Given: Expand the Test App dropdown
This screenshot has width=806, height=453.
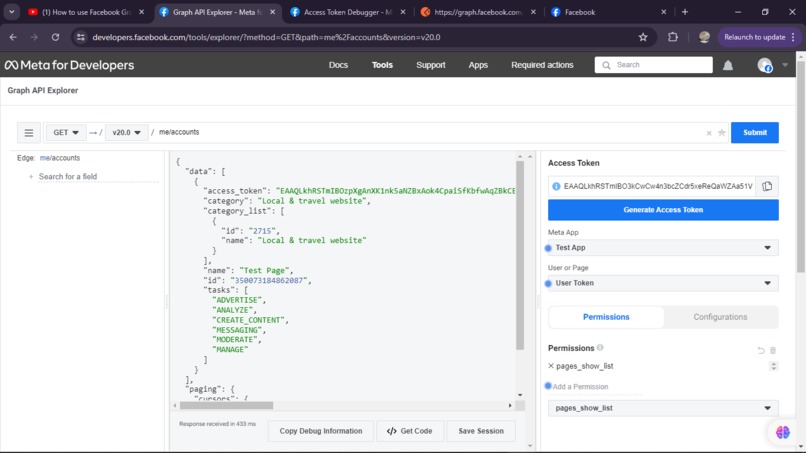Looking at the screenshot, I should pos(663,248).
